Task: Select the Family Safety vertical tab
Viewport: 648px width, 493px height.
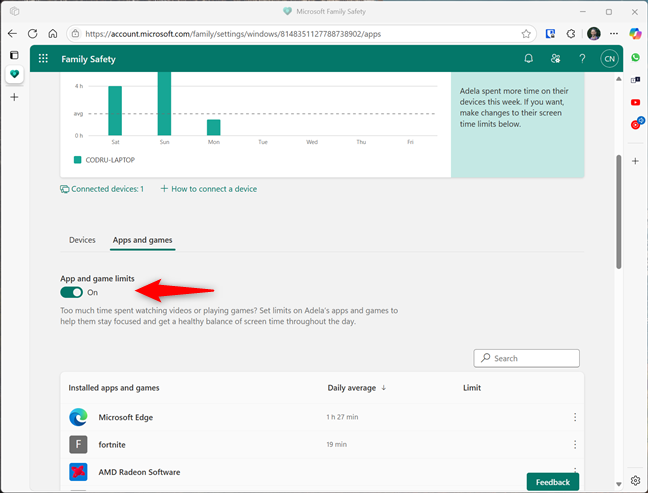Action: pos(14,74)
